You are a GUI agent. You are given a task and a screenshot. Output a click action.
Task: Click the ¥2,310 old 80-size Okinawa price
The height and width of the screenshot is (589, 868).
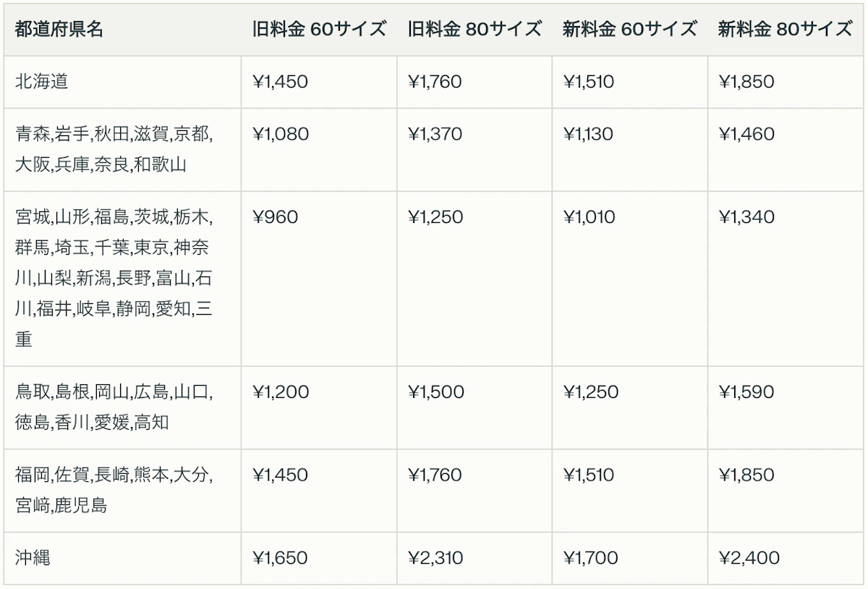(435, 558)
